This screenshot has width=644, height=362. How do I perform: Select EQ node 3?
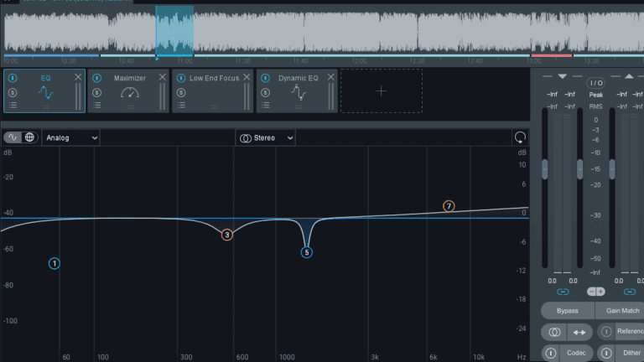(226, 235)
